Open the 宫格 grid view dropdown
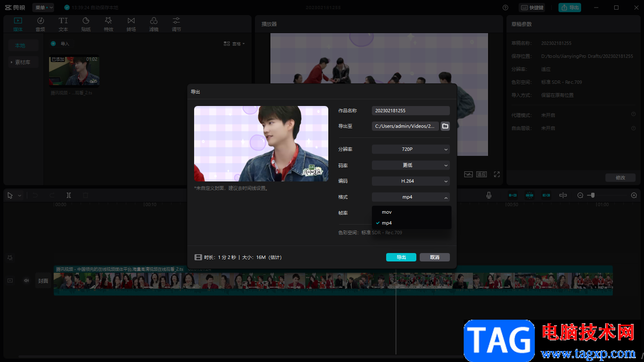Screen dimensions: 644x362 tap(234, 44)
